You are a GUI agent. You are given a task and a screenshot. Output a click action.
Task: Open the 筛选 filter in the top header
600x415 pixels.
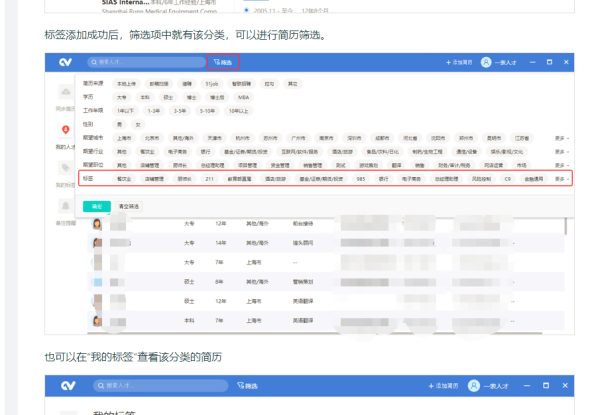click(x=225, y=62)
